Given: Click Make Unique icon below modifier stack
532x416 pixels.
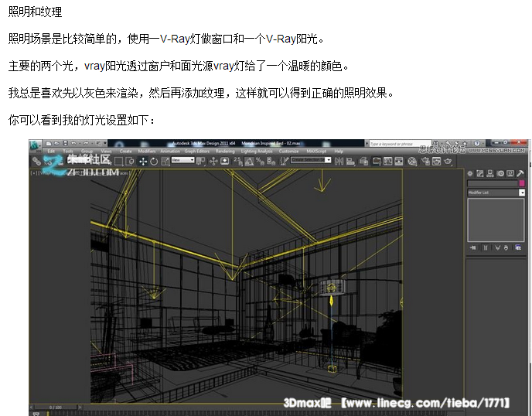Looking at the screenshot, I should click(x=497, y=247).
